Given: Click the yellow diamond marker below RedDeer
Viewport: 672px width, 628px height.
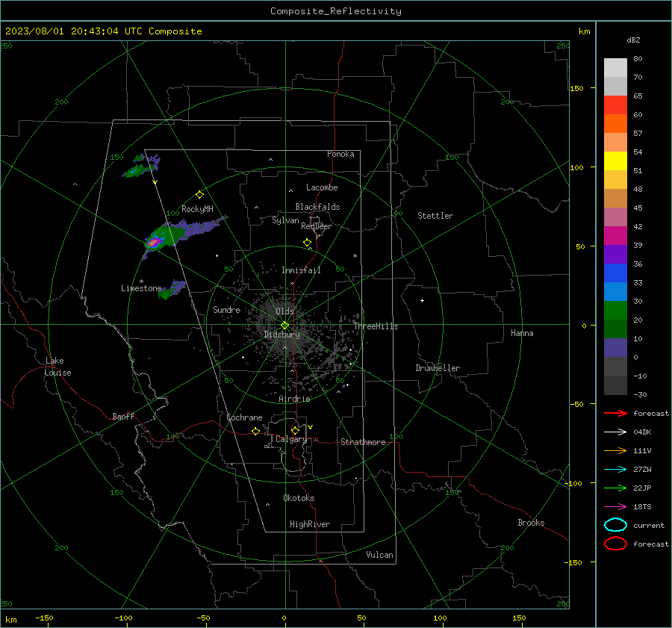Looking at the screenshot, I should tap(308, 243).
